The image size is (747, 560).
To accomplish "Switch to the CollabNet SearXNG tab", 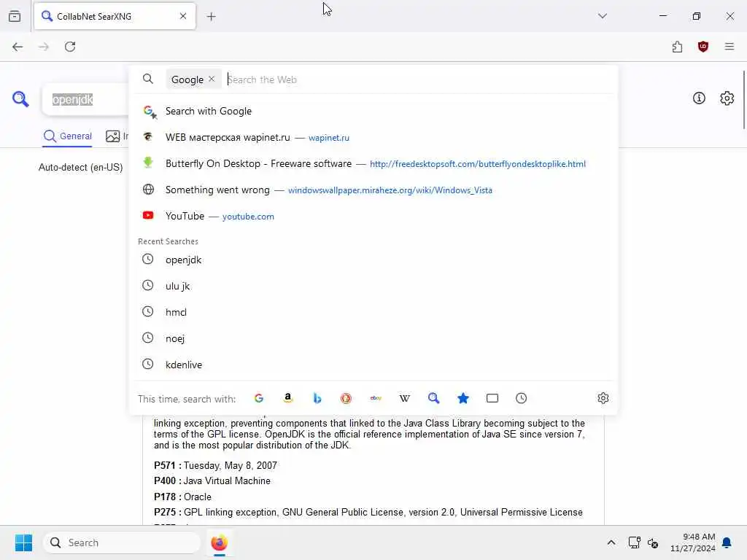I will [115, 16].
